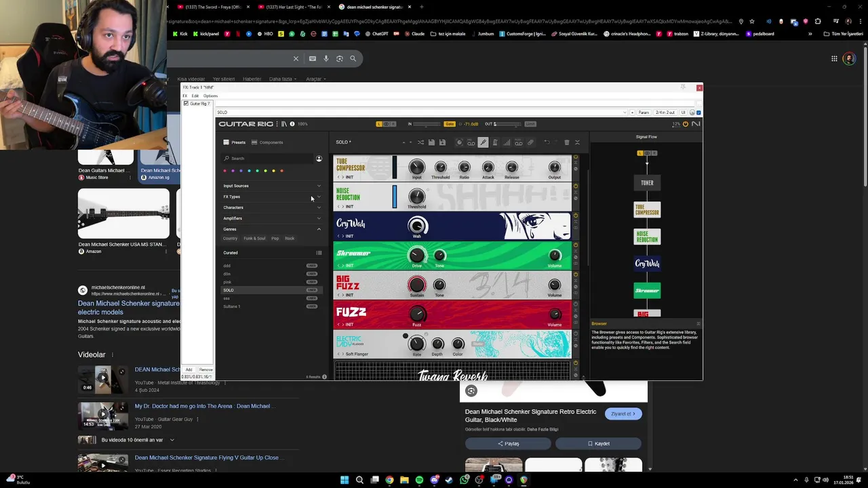The height and width of the screenshot is (488, 868).
Task: Go to next Tube Compressor preset arrow
Action: tap(343, 177)
